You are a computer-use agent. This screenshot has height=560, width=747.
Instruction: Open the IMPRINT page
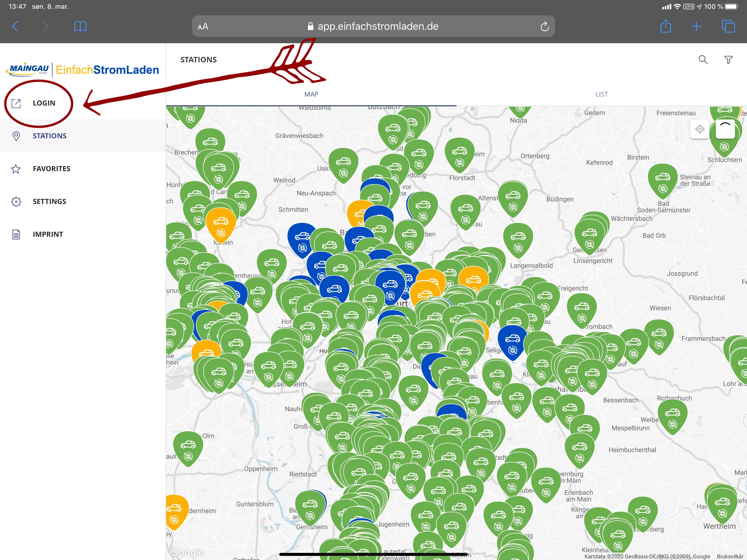(x=48, y=234)
